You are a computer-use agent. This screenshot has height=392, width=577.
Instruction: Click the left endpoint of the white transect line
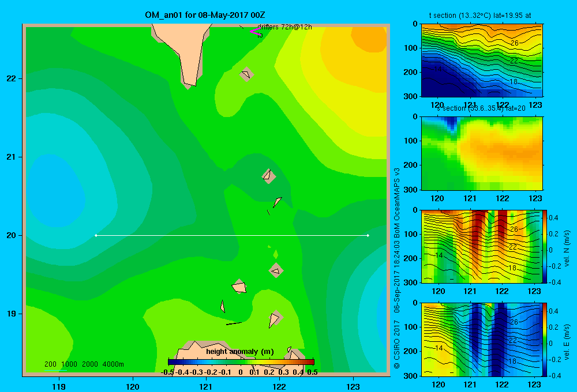point(96,235)
